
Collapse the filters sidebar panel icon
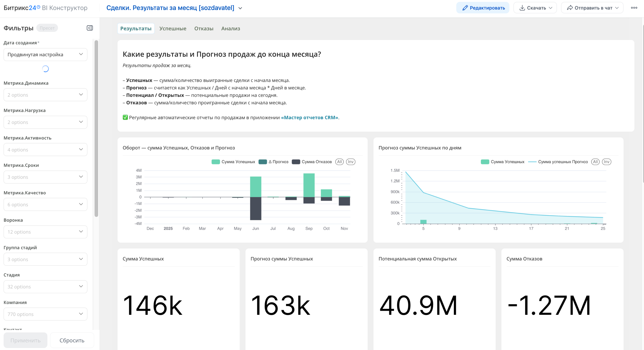point(90,28)
